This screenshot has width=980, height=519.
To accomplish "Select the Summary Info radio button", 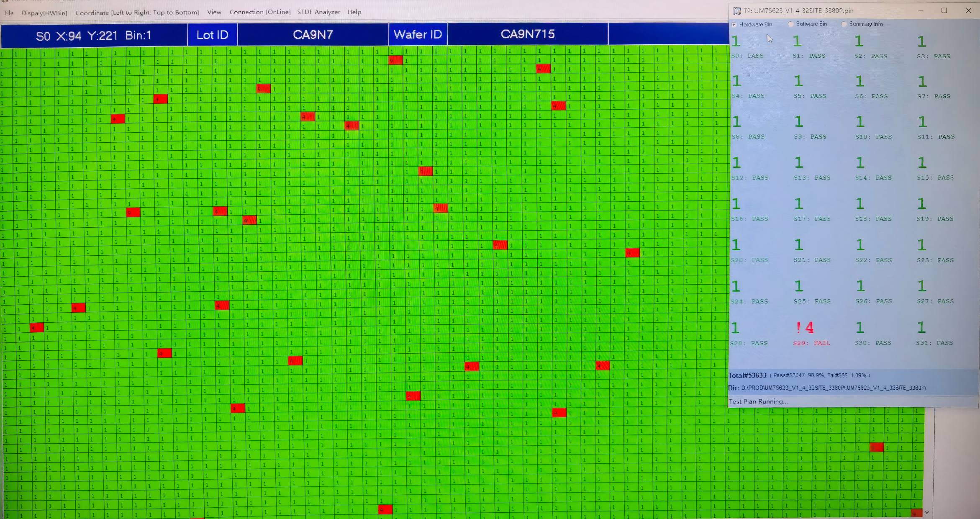I will pyautogui.click(x=844, y=24).
